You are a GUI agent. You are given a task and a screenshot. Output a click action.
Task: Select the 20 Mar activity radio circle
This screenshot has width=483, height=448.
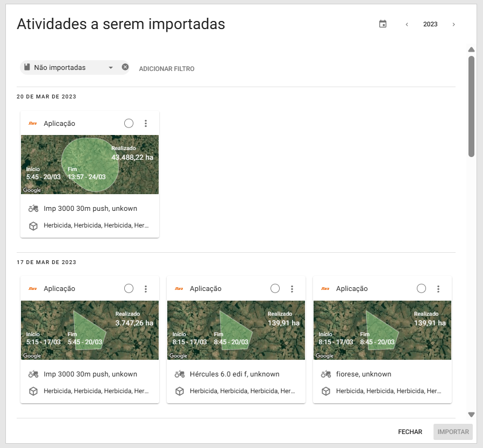[x=129, y=123]
